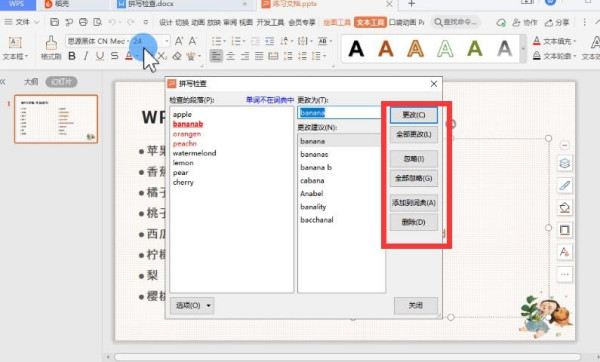Open the File menu

pyautogui.click(x=21, y=22)
